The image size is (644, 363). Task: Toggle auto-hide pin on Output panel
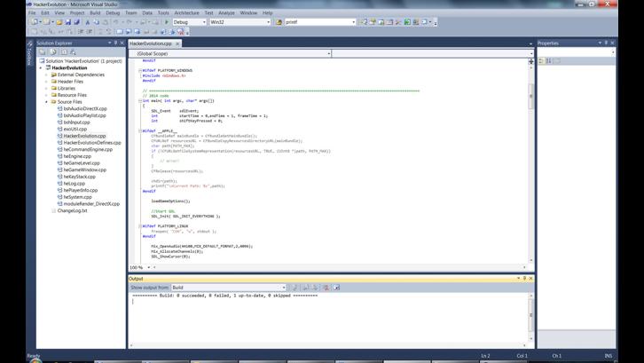point(524,279)
